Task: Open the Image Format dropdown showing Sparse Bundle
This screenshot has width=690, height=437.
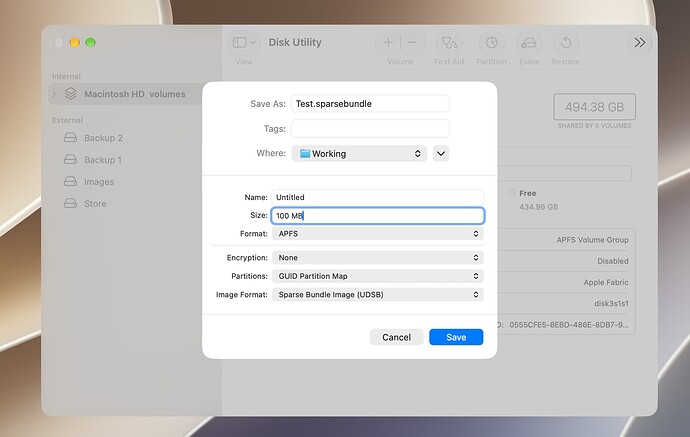Action: coord(378,294)
